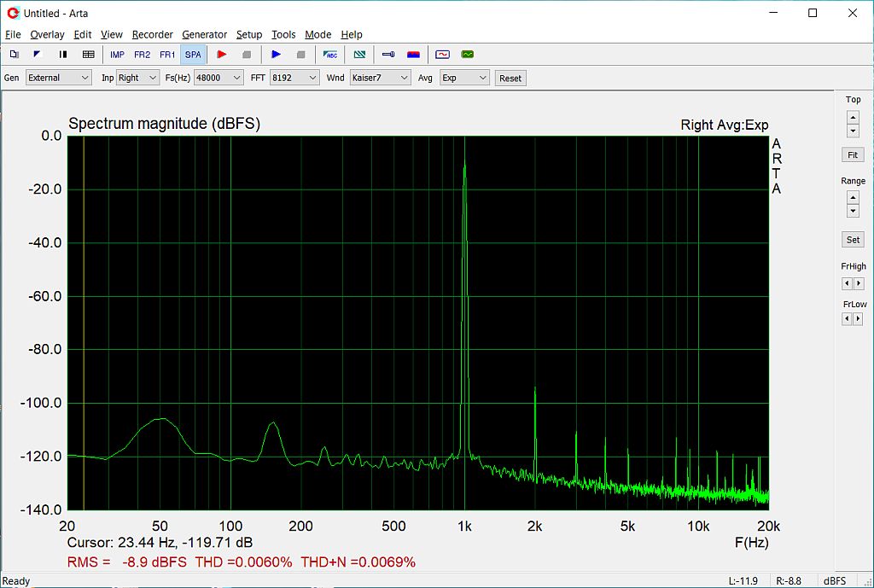Screen dimensions: 874x588
Task: Open the Recorder menu
Action: 152,34
